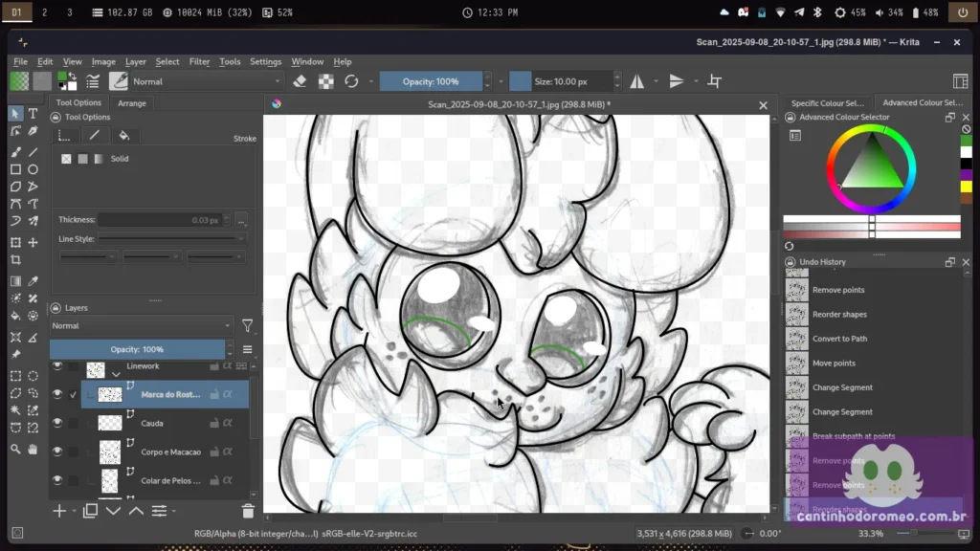The height and width of the screenshot is (551, 980).
Task: Click the layer Opacity 100% slider
Action: [x=137, y=349]
